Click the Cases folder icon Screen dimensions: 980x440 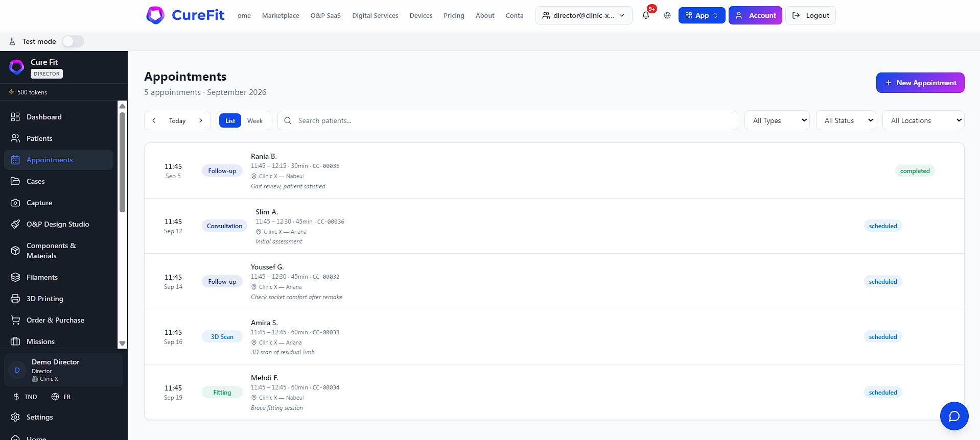coord(15,181)
